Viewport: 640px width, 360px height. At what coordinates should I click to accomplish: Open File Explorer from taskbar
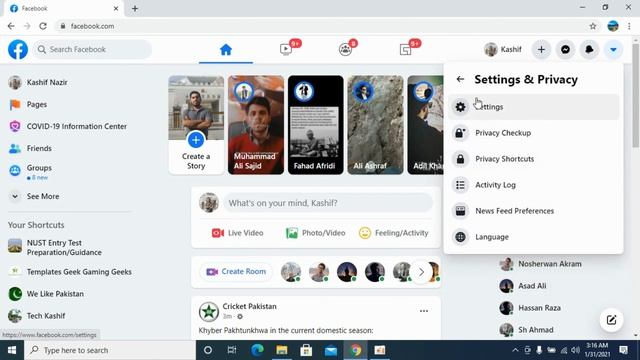pos(282,350)
